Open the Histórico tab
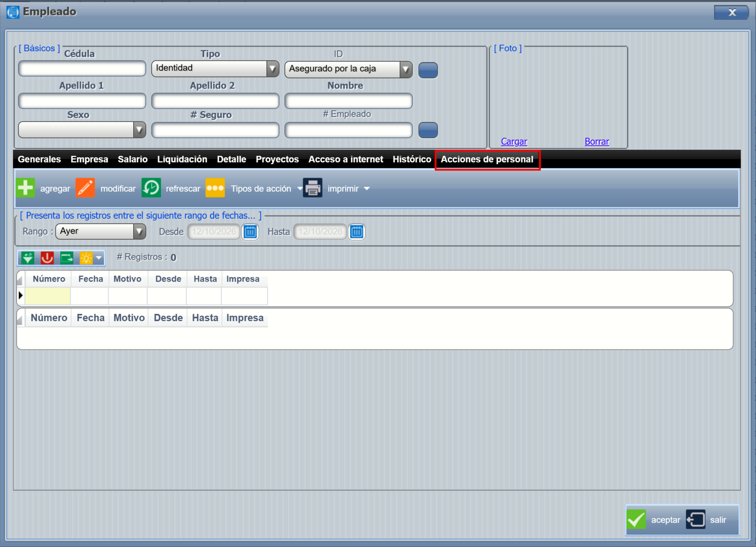 [412, 159]
